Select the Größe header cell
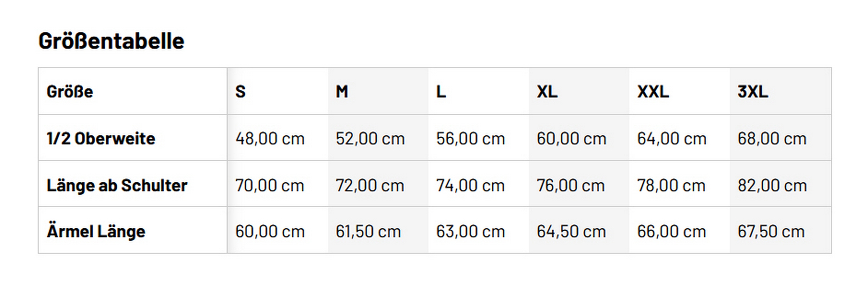This screenshot has height=286, width=868. click(70, 92)
